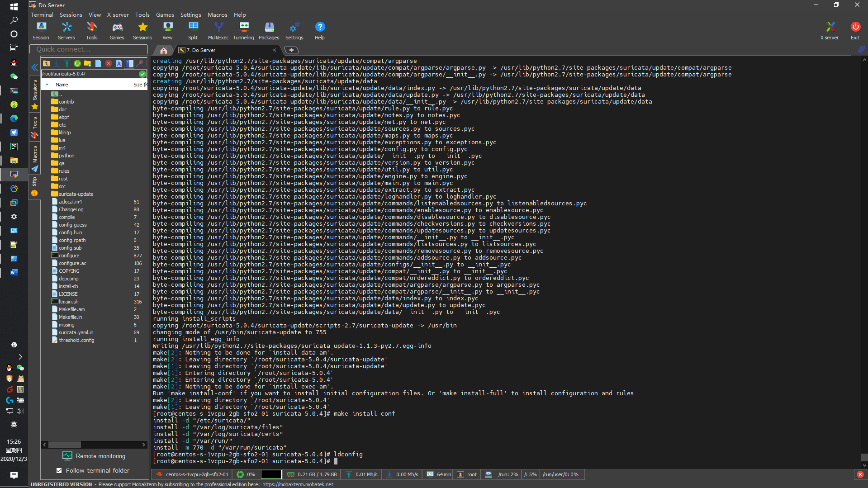Viewport: 868px width, 488px height.
Task: Upload files to current folder
Action: click(67, 63)
